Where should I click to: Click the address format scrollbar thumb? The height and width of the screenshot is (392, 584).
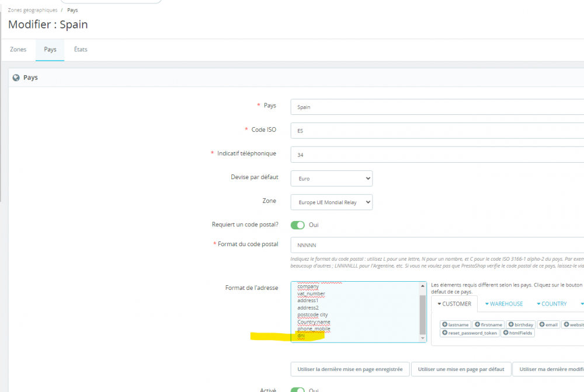422,314
